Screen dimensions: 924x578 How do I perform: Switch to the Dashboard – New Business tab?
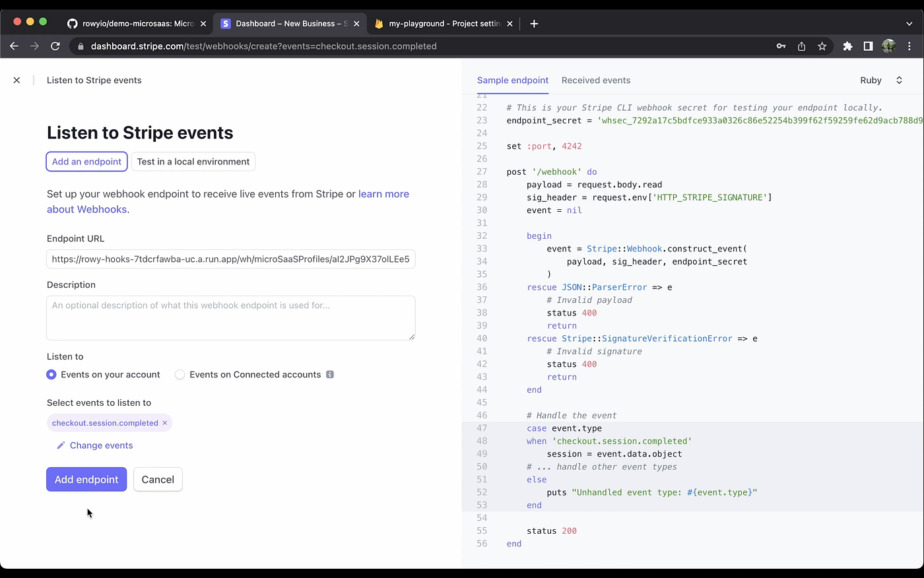point(290,24)
